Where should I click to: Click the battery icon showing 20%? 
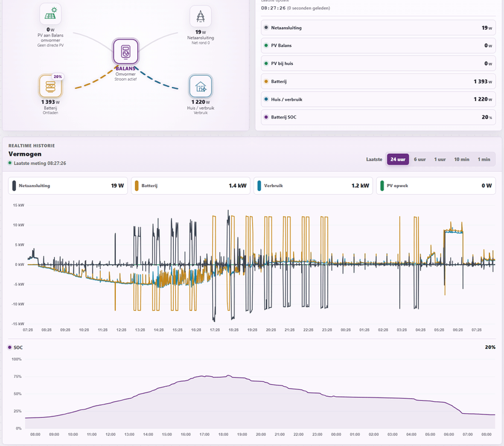click(50, 86)
